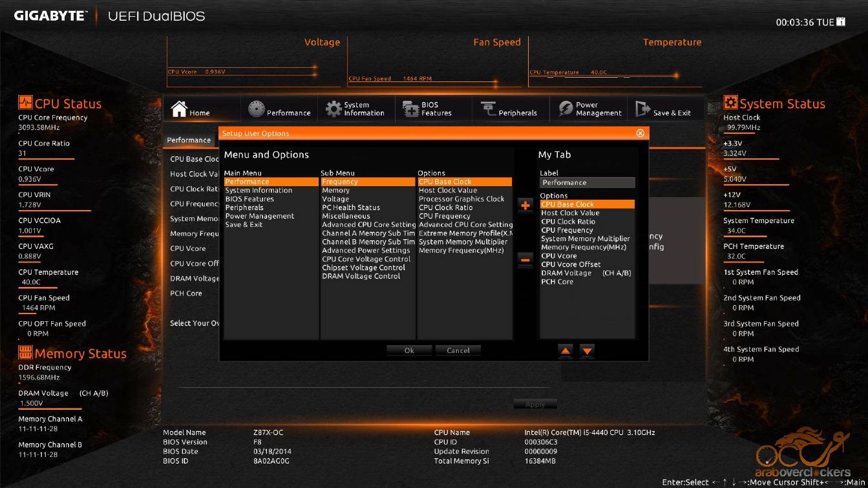
Task: Select BIOS Features in the Main Menu list
Action: (x=249, y=199)
